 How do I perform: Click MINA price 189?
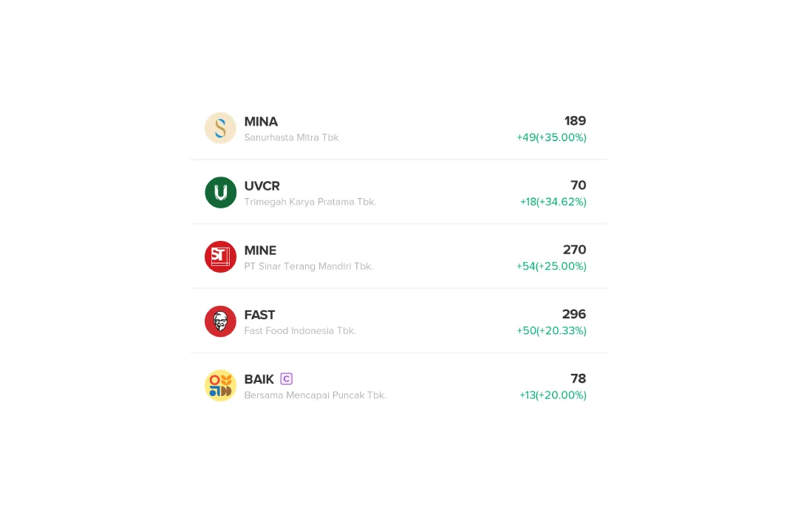(575, 120)
